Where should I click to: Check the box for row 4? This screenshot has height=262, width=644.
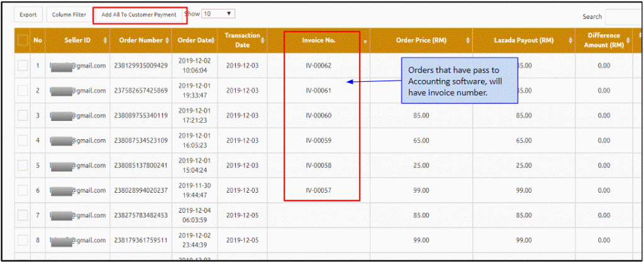click(23, 140)
